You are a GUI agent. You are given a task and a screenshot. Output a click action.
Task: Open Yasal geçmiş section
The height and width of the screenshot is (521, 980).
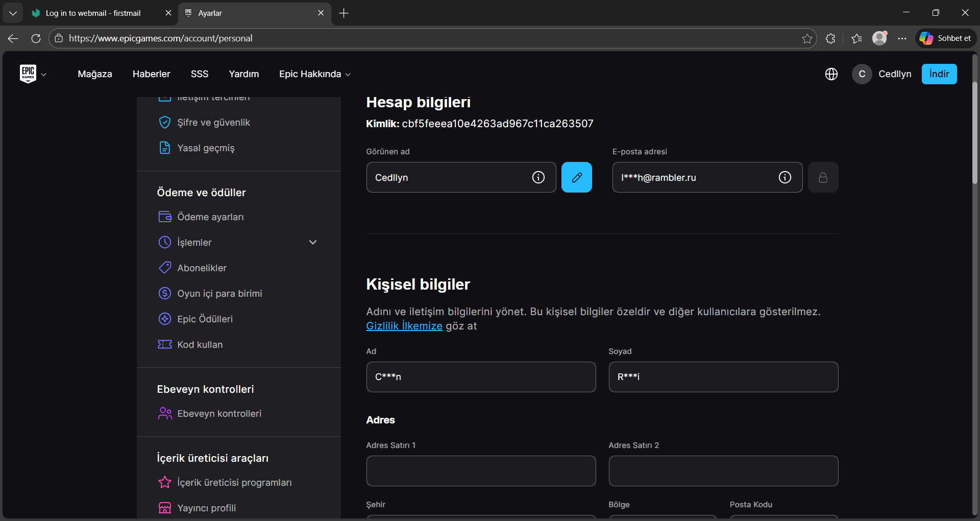tap(206, 148)
